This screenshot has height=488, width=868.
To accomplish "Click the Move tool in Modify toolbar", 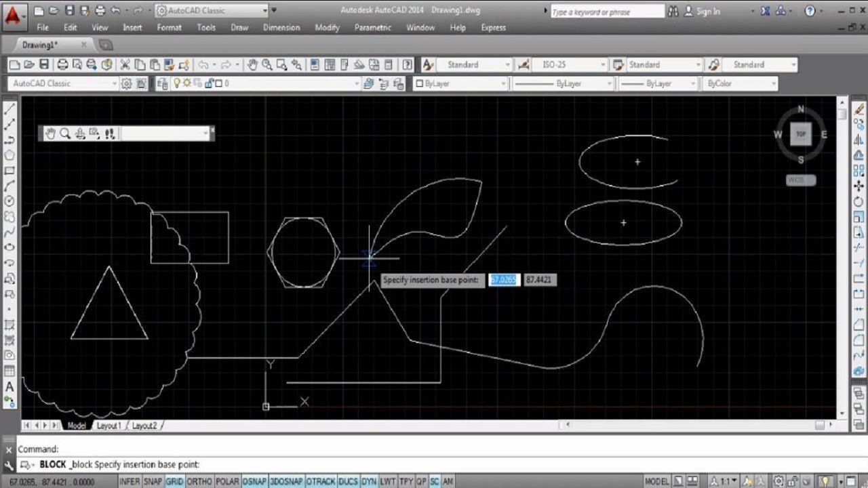I will [859, 186].
